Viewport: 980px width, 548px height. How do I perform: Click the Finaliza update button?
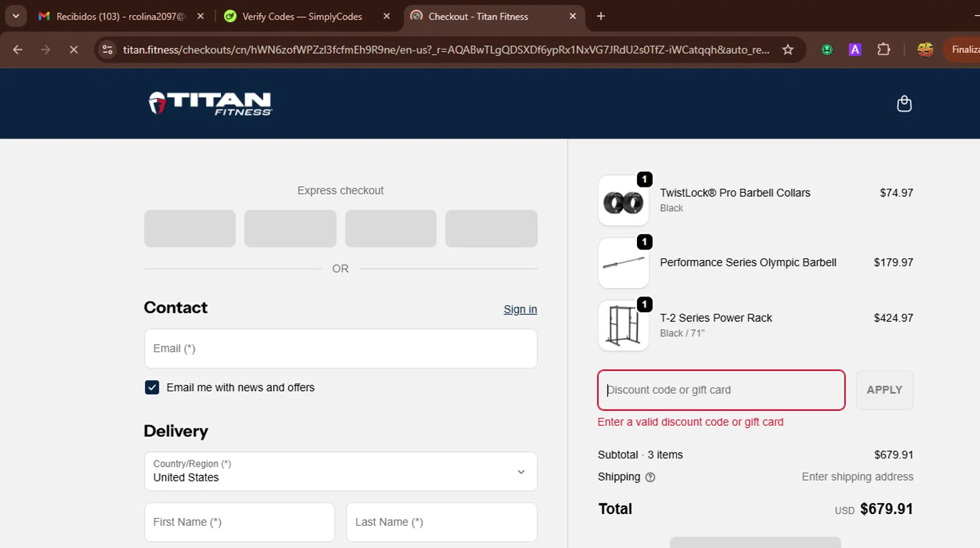[x=962, y=50]
